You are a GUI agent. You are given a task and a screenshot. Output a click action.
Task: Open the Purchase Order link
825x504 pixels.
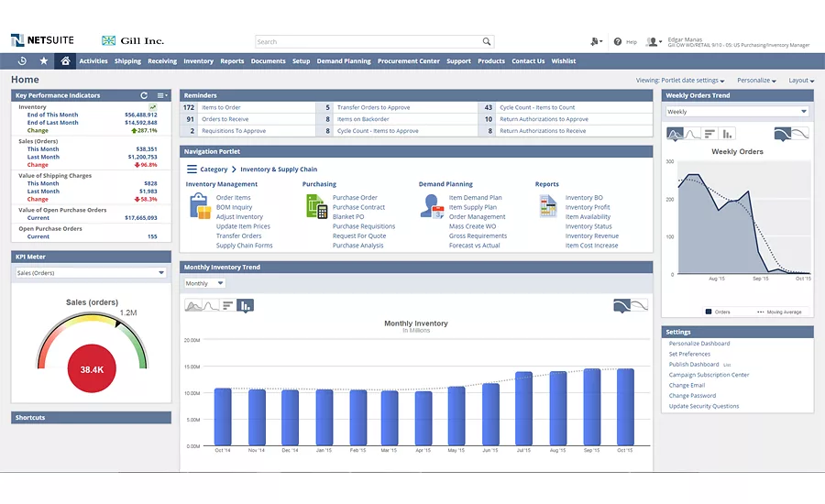click(x=355, y=197)
